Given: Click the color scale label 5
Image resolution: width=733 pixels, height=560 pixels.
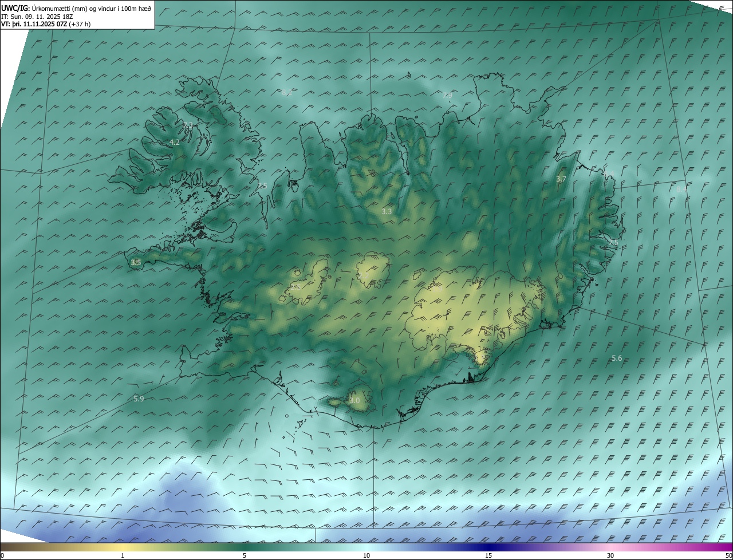Looking at the screenshot, I should click(x=245, y=555).
